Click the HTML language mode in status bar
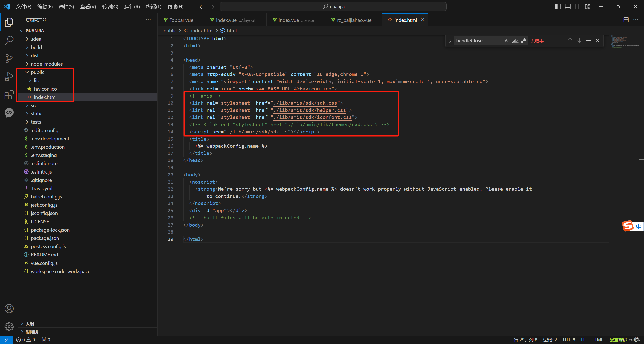Viewport: 644px width, 344px height. [597, 340]
